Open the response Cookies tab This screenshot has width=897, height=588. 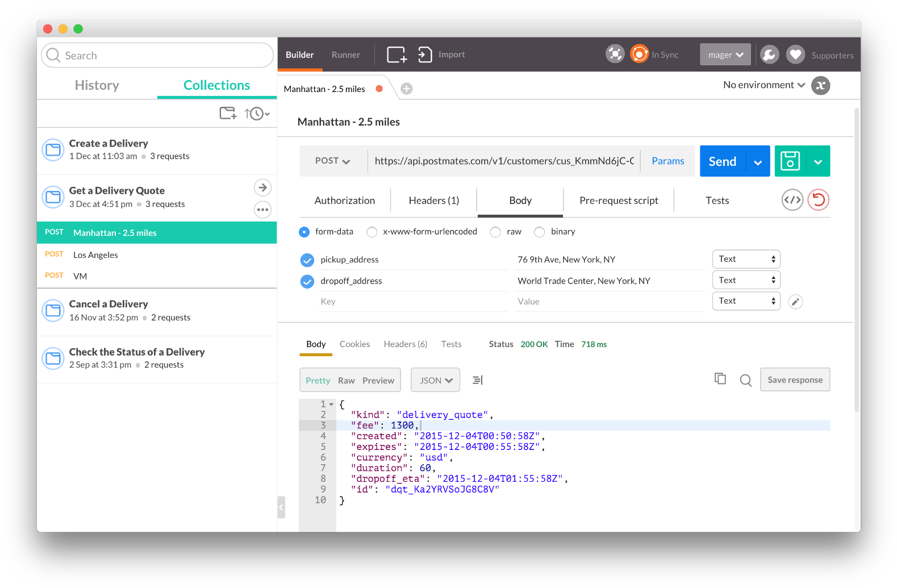point(354,344)
